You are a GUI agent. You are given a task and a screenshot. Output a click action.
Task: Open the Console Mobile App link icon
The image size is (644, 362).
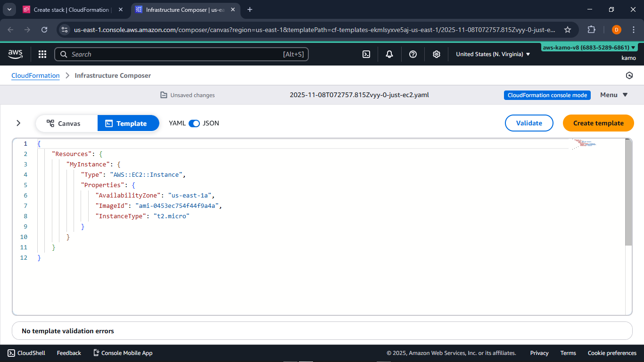coord(96,353)
